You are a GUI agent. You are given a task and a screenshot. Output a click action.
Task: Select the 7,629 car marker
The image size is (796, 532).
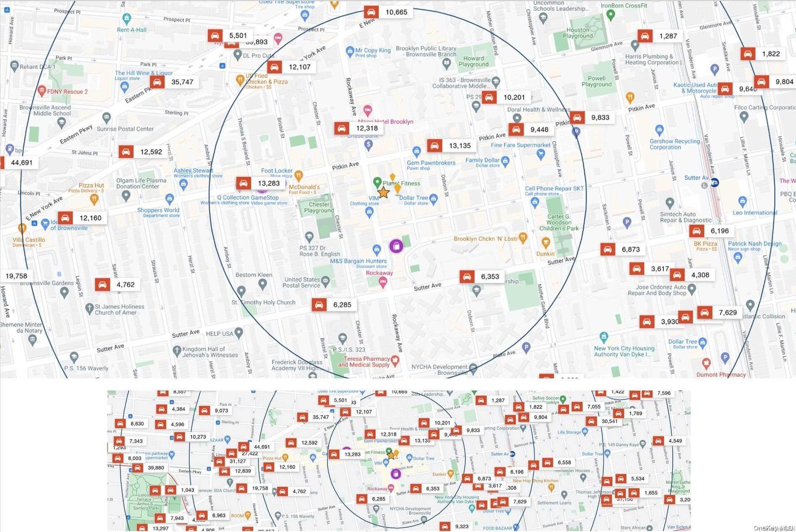point(720,313)
